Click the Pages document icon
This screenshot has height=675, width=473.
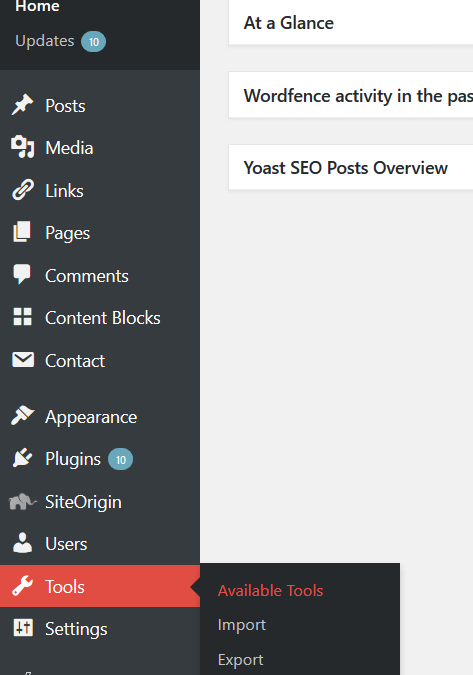pyautogui.click(x=22, y=232)
